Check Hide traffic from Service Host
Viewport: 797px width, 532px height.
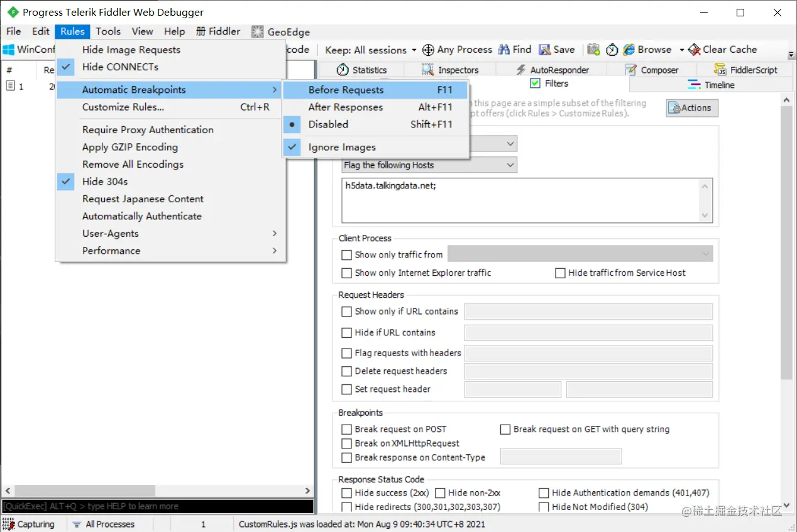click(x=560, y=273)
